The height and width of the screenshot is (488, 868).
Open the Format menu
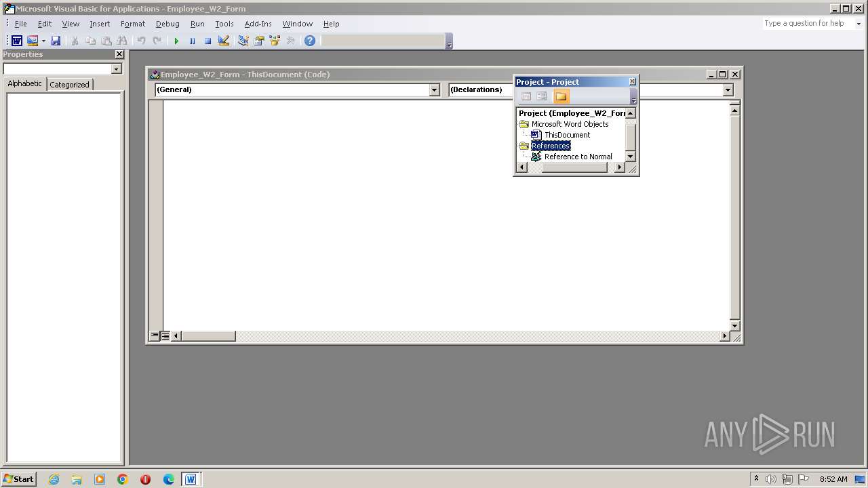point(133,24)
